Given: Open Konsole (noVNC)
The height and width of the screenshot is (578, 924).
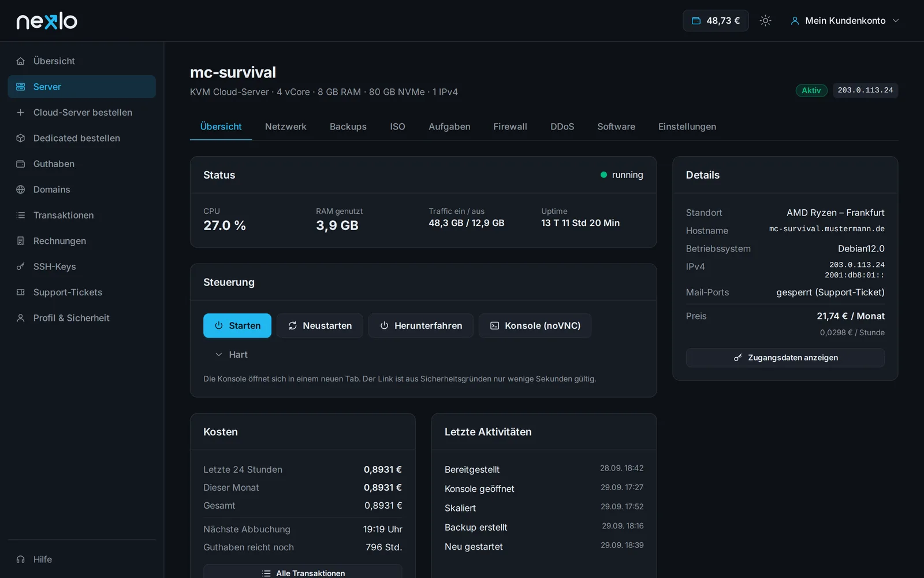Looking at the screenshot, I should click(x=535, y=326).
